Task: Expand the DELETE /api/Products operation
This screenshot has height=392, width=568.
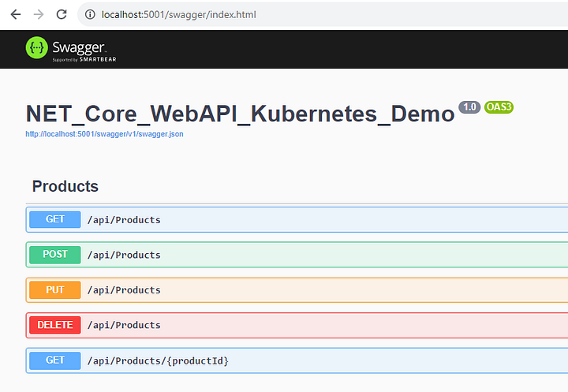Action: coord(297,325)
